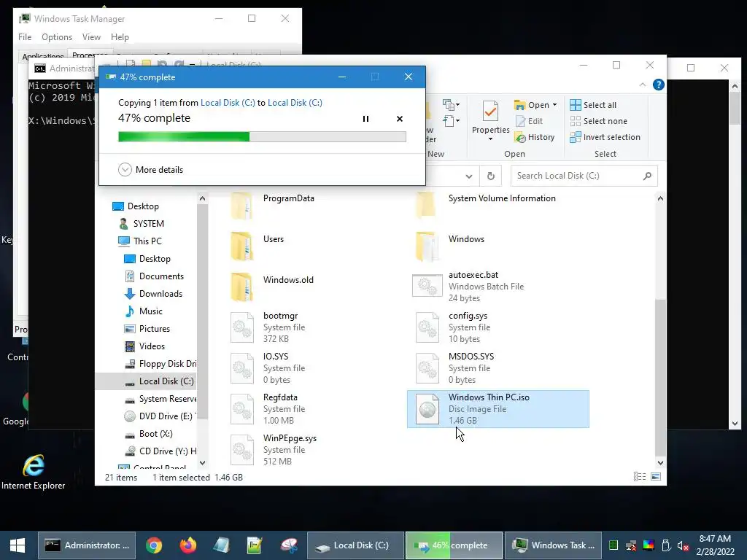Expand More details in copy dialog
The image size is (747, 560).
tap(150, 169)
